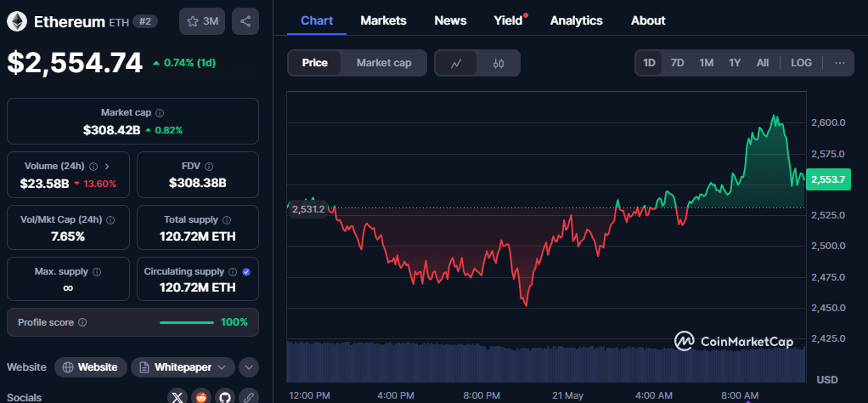
Task: Open the Reddit social link
Action: click(201, 397)
